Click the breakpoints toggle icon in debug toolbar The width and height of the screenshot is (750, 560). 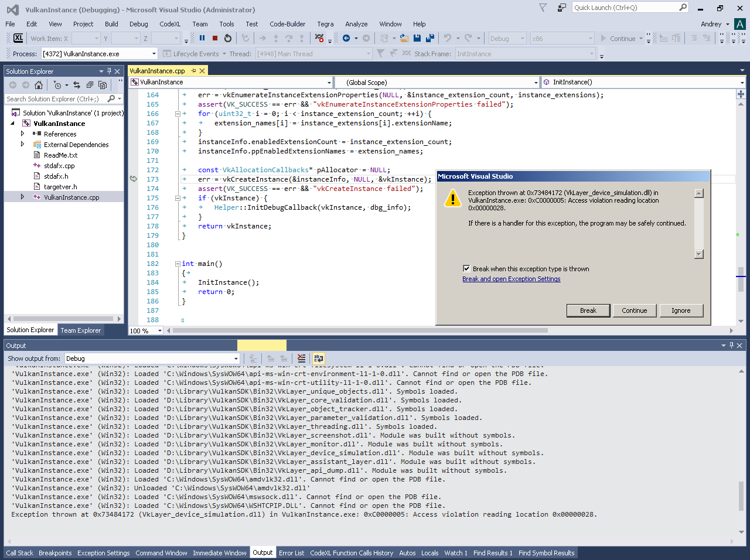click(319, 38)
